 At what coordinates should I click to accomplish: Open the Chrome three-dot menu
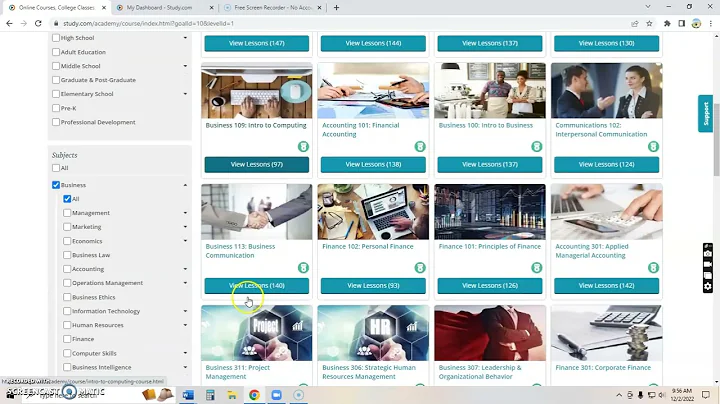(711, 23)
